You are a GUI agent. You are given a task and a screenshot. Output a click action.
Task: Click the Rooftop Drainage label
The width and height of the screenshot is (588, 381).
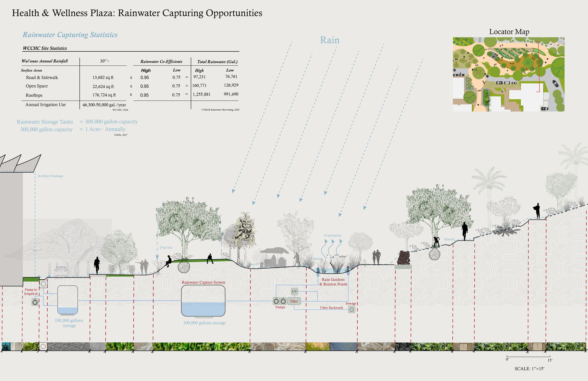point(50,176)
